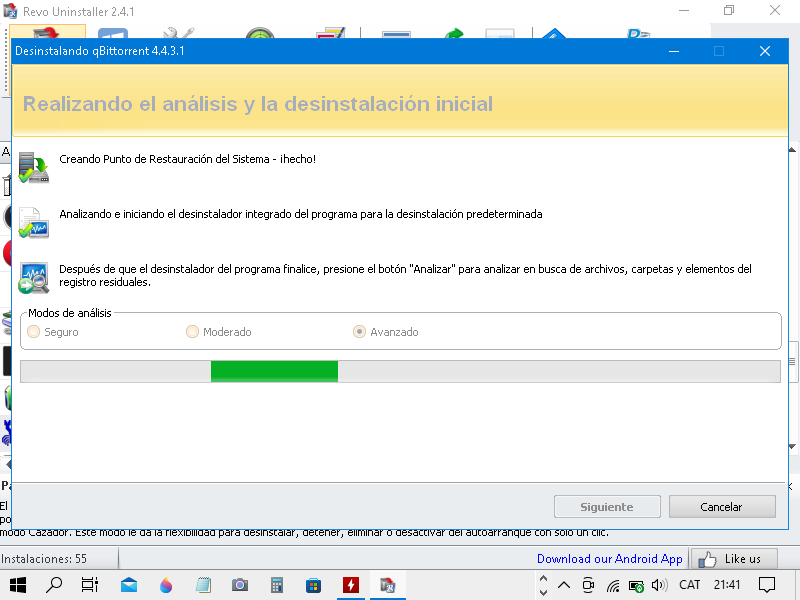Open the Download our Android App link

click(610, 559)
